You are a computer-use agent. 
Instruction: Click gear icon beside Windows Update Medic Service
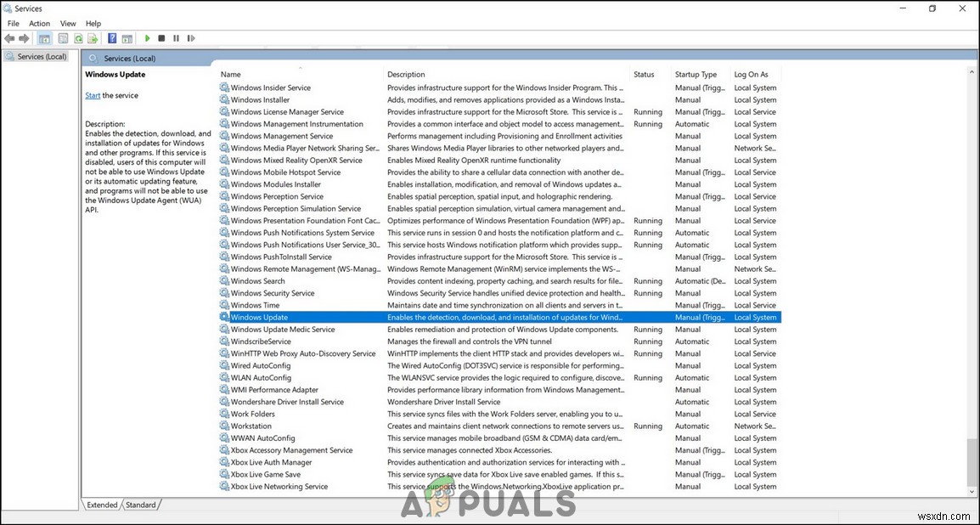[224, 330]
